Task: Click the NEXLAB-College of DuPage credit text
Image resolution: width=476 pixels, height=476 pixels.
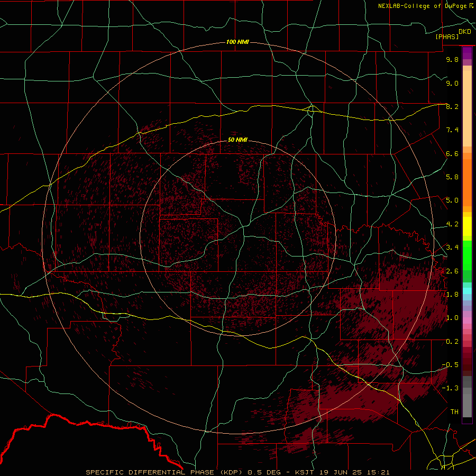Action: point(422,6)
